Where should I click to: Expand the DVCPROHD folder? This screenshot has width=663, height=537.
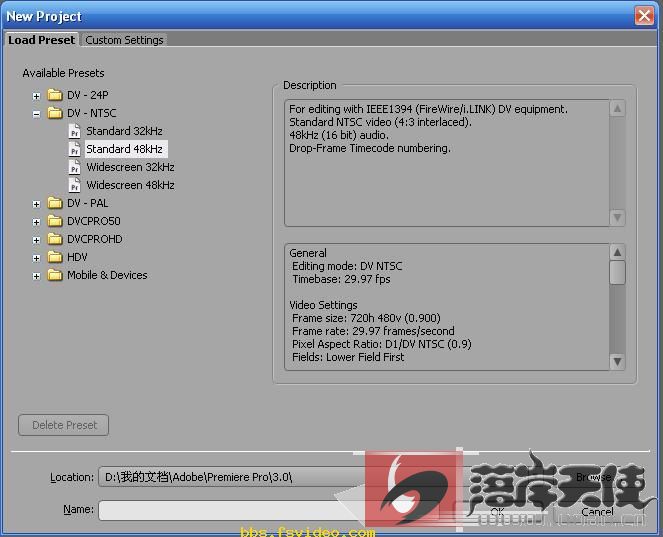[x=36, y=240]
